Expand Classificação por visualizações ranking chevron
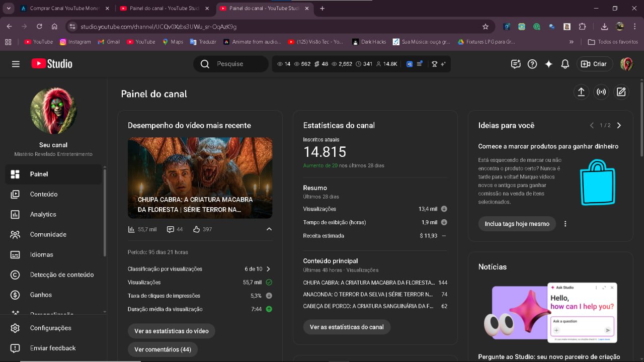Image resolution: width=644 pixels, height=362 pixels. tap(268, 269)
